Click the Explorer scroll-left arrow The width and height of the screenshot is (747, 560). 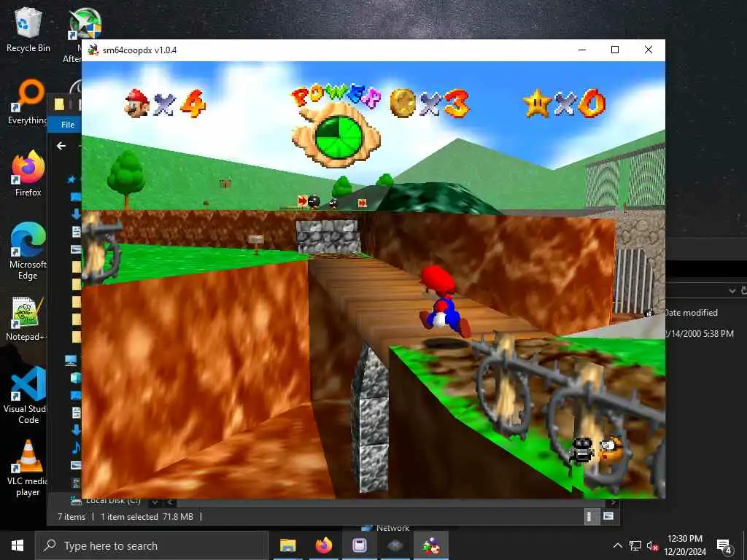(x=170, y=502)
